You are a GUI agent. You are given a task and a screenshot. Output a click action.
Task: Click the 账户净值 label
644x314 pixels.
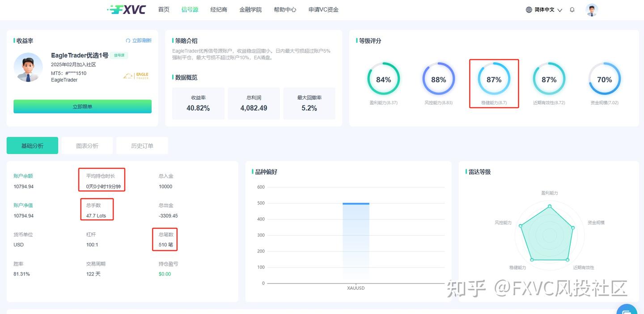tap(23, 205)
